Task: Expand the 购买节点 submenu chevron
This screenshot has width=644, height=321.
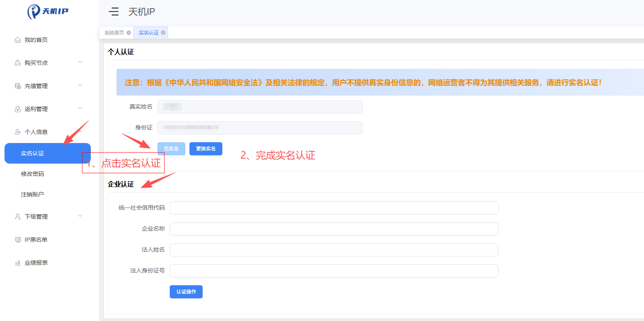Action: coord(80,62)
